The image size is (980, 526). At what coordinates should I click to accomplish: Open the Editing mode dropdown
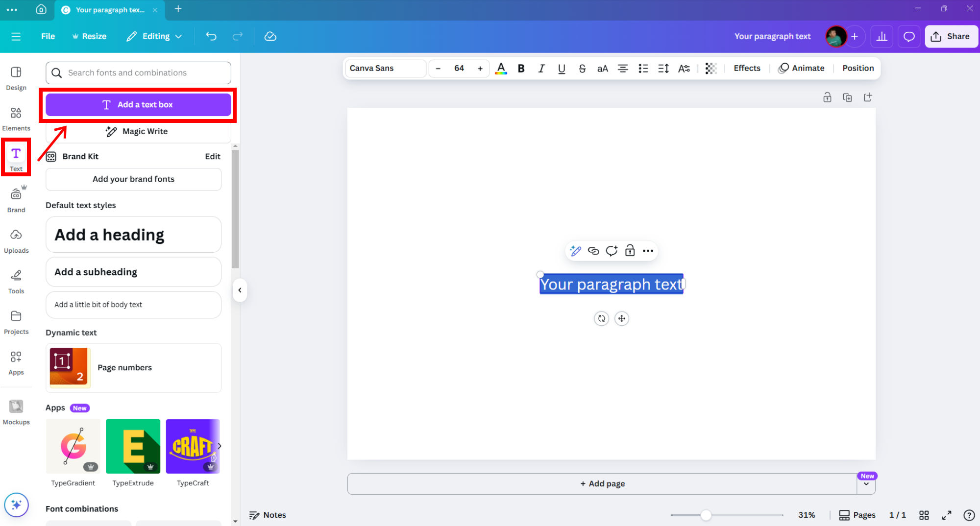154,36
